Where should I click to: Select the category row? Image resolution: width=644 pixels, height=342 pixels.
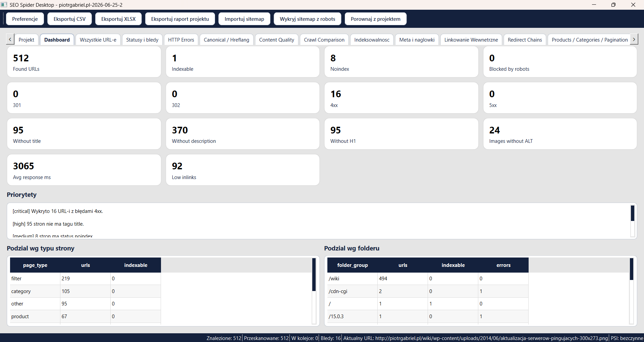86,291
